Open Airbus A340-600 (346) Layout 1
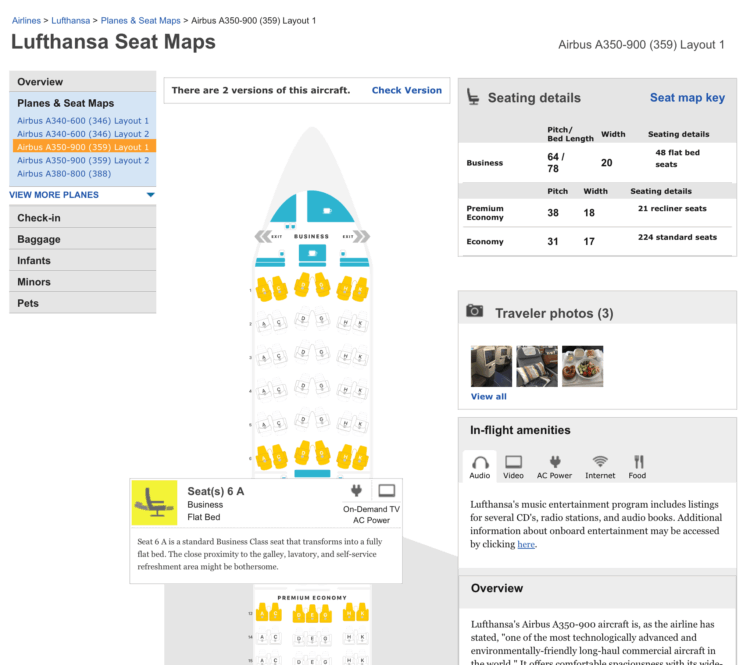Viewport: 750px width, 665px height. point(83,121)
